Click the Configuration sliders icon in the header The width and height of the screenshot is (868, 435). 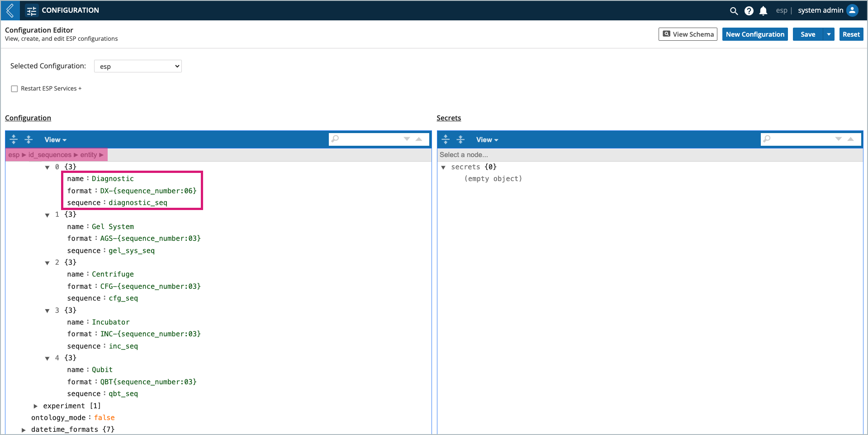[32, 10]
